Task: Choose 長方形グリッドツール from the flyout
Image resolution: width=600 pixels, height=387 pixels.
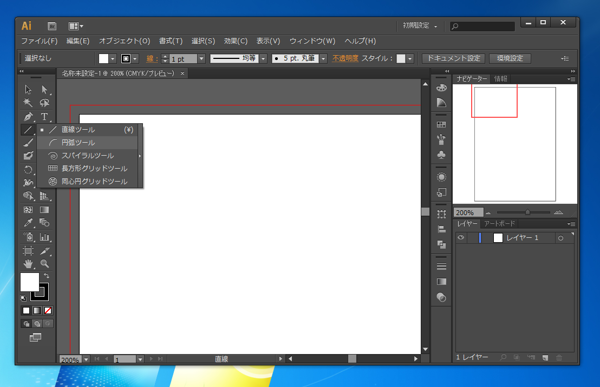Action: tap(87, 168)
